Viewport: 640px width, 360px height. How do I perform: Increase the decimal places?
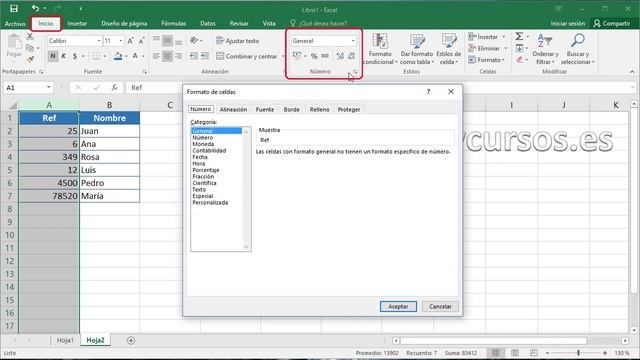(340, 56)
